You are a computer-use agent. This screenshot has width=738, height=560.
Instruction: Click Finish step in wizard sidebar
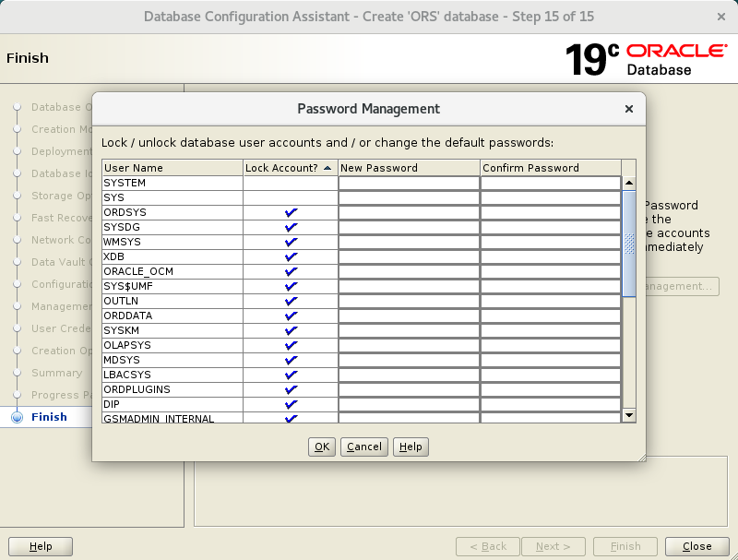pos(49,417)
